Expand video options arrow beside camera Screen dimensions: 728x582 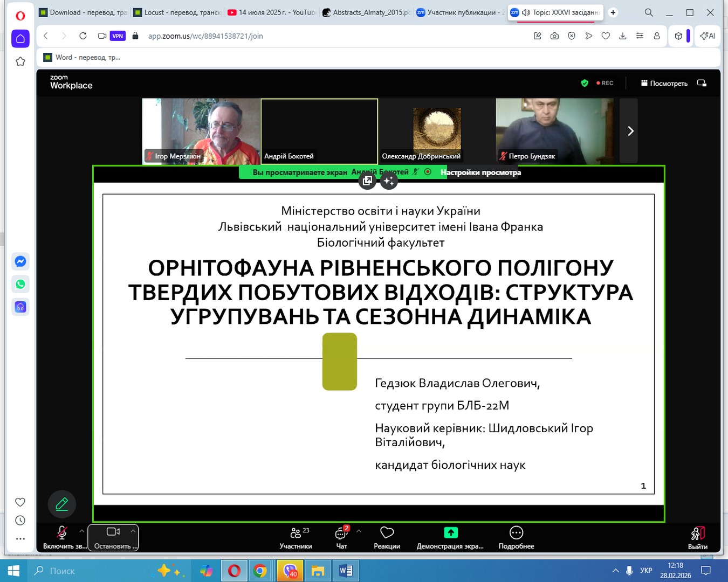(x=133, y=531)
